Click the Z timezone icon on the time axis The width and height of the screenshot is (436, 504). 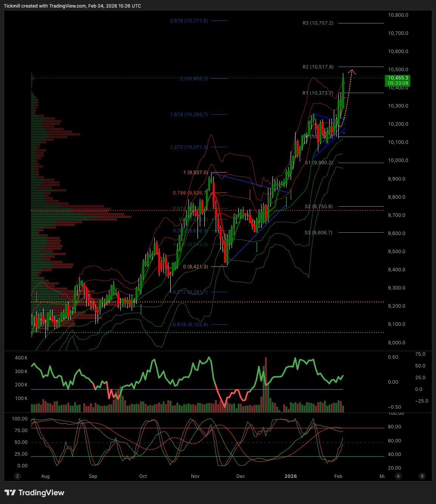click(x=17, y=476)
